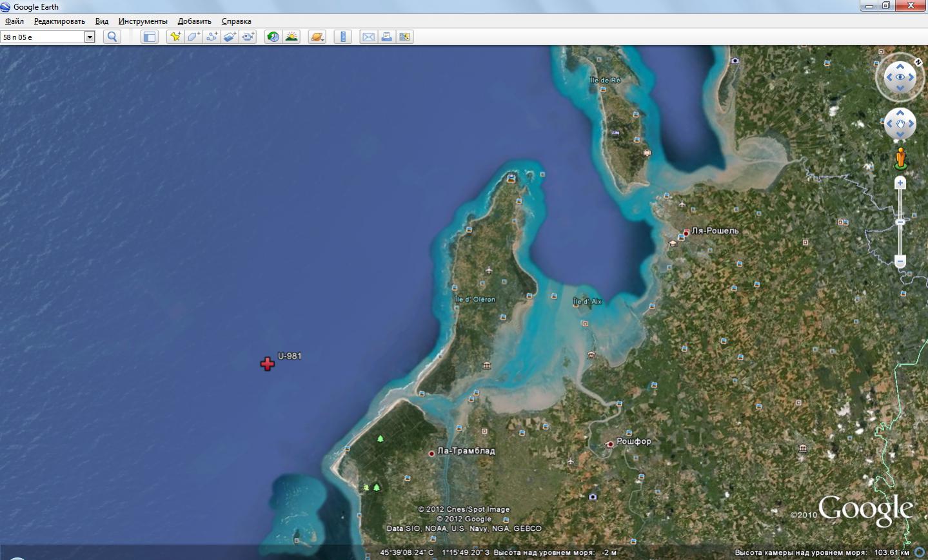The image size is (928, 560).
Task: Toggle the sidebar panel visibility
Action: (x=149, y=37)
